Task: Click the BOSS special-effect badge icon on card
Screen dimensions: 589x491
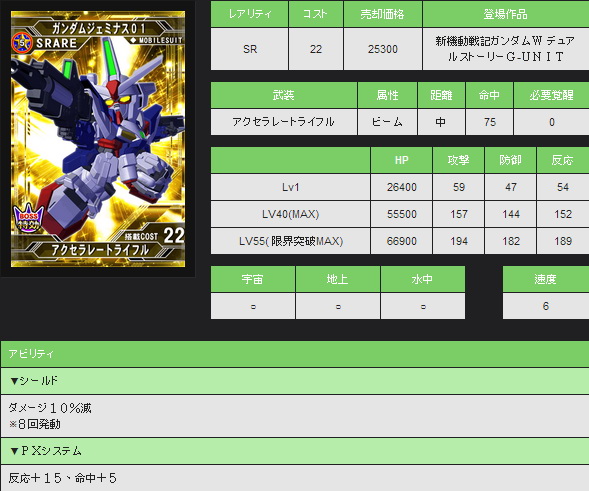Action: pos(29,218)
